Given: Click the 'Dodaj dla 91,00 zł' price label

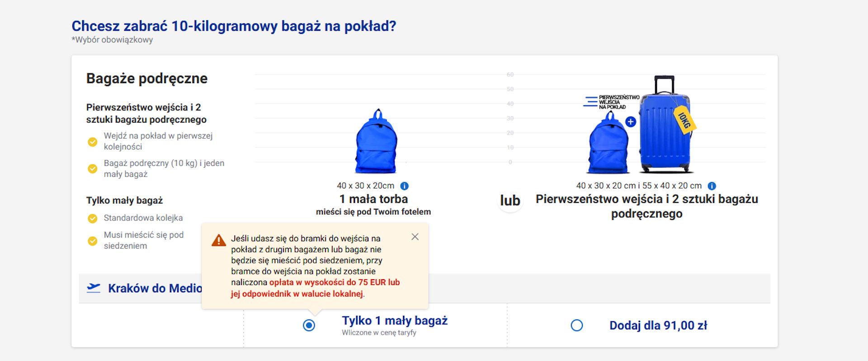Looking at the screenshot, I should click(x=658, y=325).
